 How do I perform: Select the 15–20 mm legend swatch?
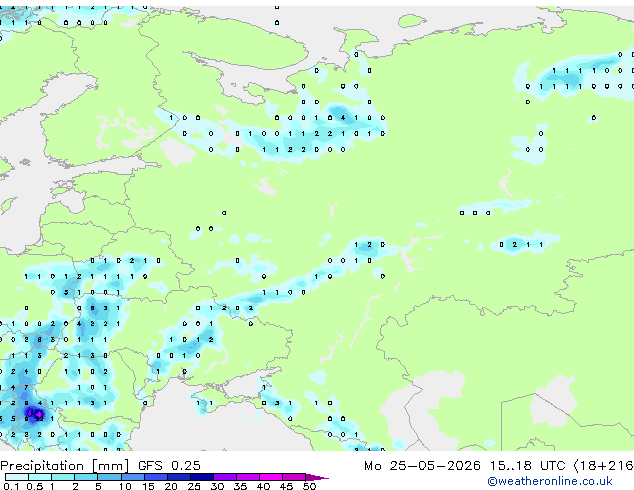click(156, 477)
